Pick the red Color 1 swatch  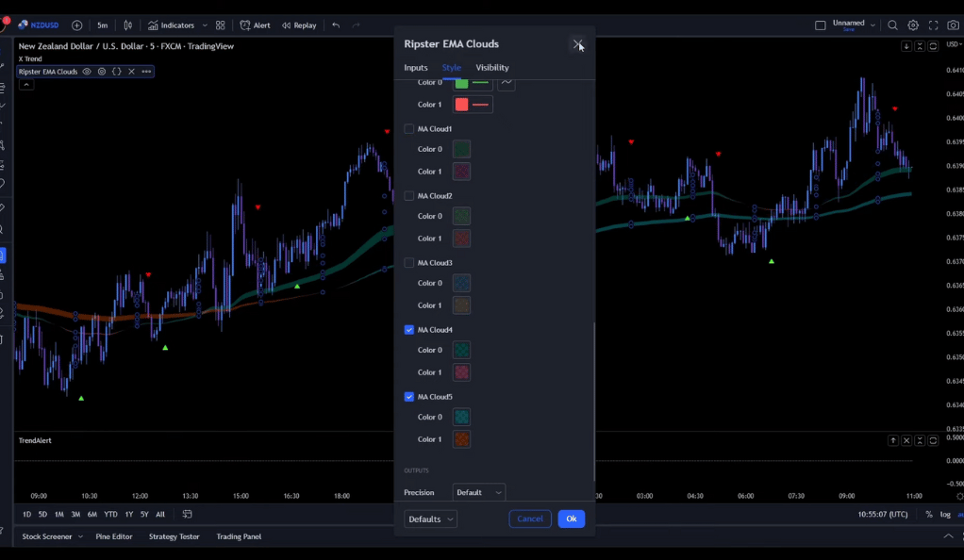(461, 105)
